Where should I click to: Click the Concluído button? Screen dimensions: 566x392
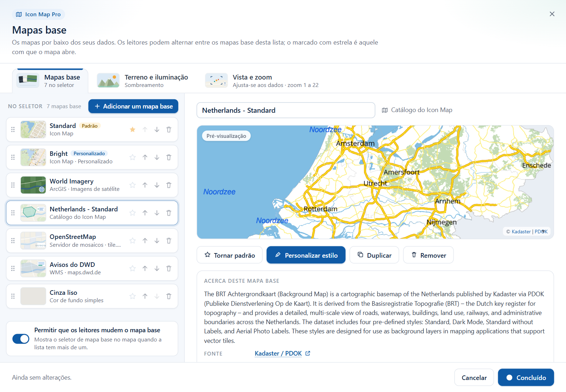(x=526, y=378)
